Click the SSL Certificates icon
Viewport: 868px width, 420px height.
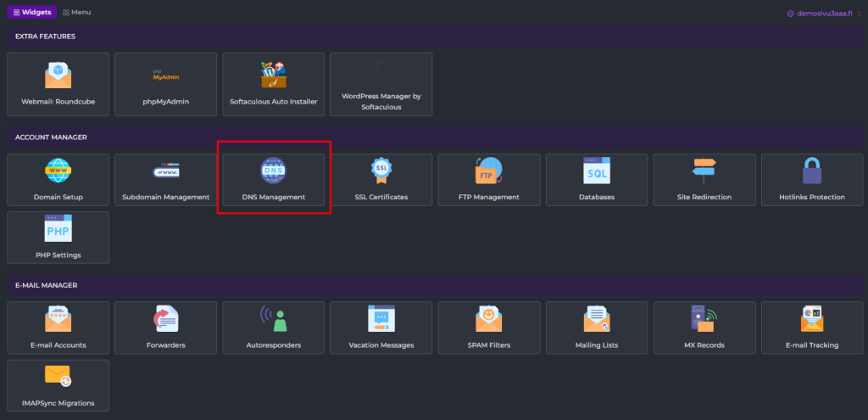click(x=381, y=171)
